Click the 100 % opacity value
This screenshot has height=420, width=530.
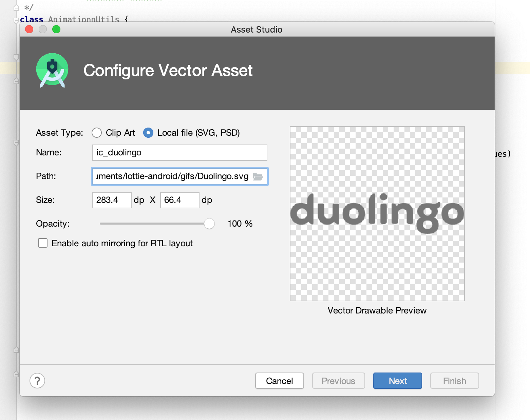(240, 224)
